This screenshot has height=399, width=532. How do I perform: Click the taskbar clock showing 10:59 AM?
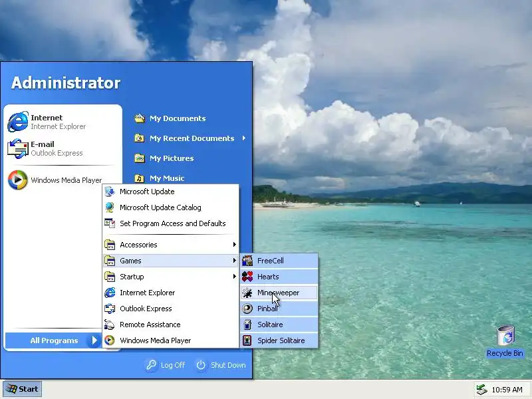(x=507, y=390)
